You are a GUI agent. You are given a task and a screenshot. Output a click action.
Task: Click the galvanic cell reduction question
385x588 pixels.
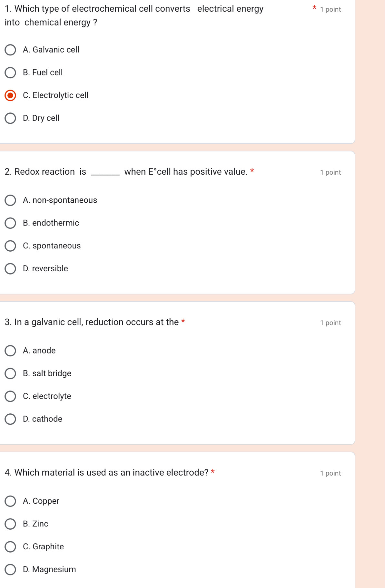(92, 322)
